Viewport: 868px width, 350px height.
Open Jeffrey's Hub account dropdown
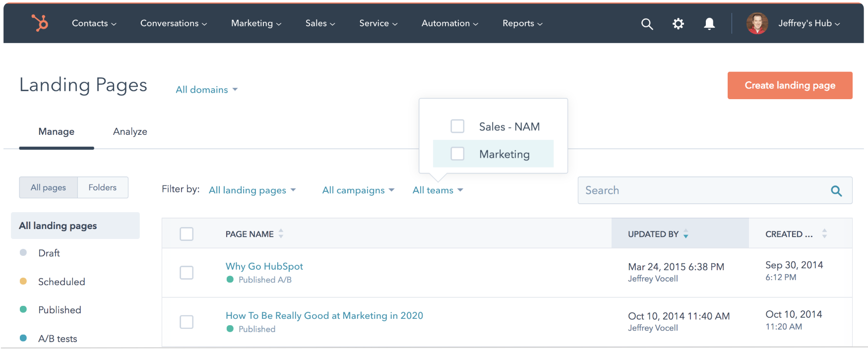(808, 23)
